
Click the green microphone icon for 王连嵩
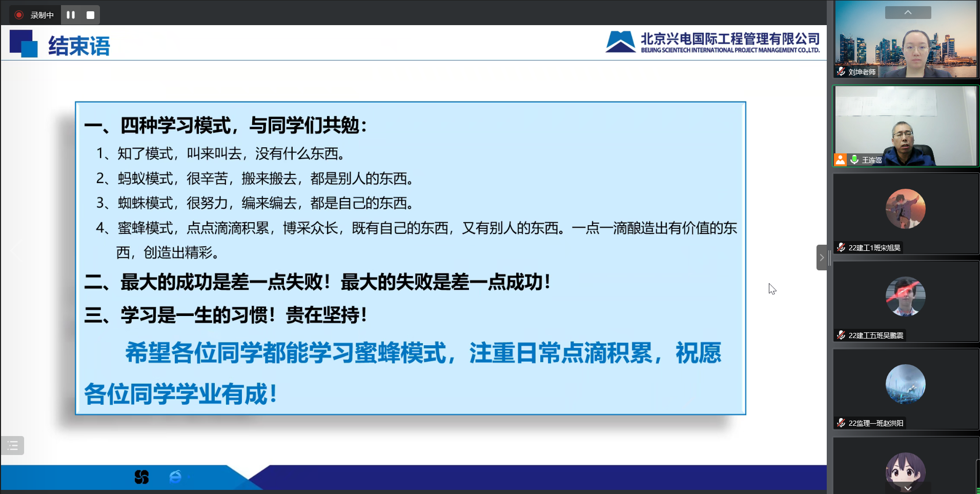pyautogui.click(x=854, y=160)
